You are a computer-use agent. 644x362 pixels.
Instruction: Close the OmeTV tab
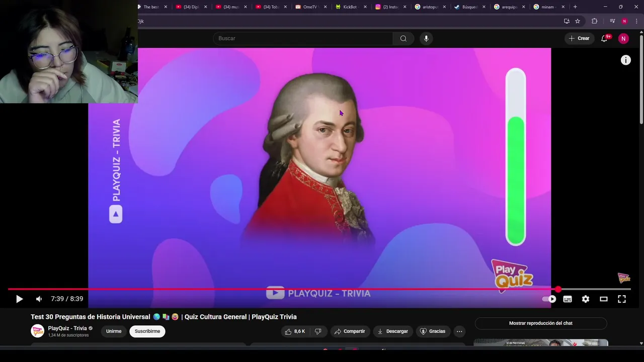[325, 7]
